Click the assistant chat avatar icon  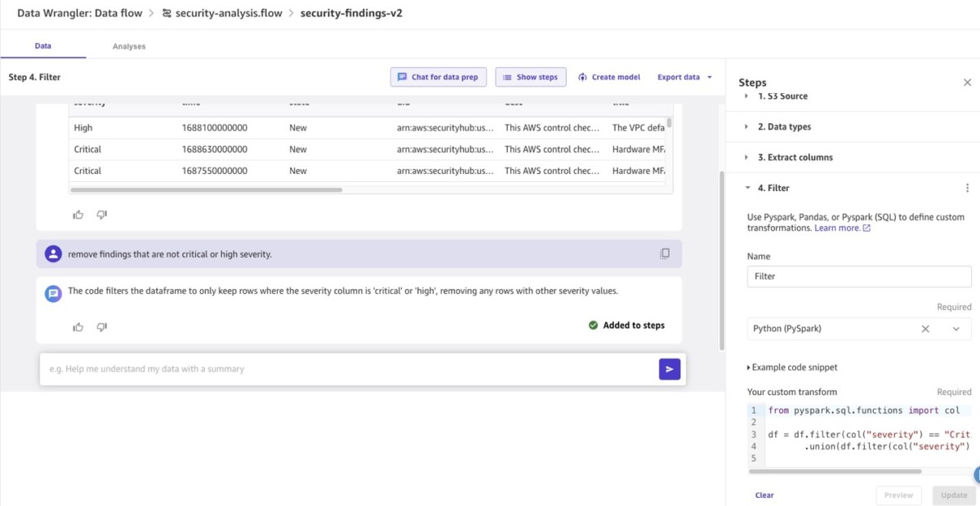53,294
